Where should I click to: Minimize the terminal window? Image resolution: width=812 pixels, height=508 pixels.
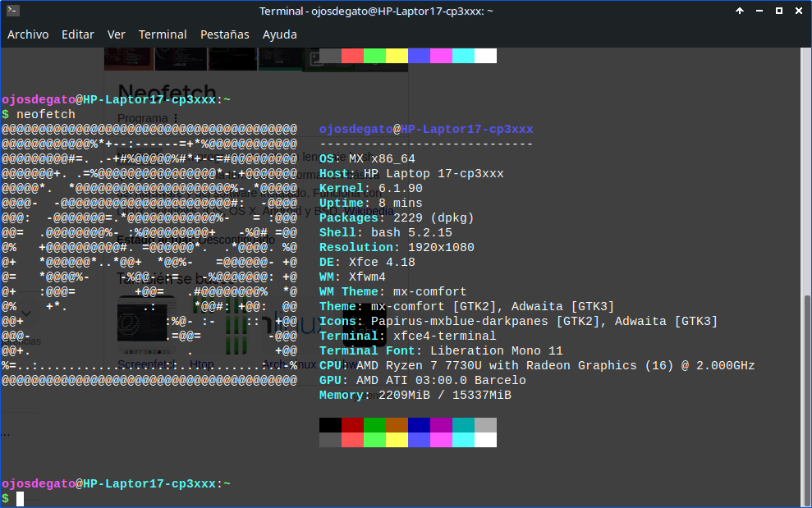click(759, 11)
